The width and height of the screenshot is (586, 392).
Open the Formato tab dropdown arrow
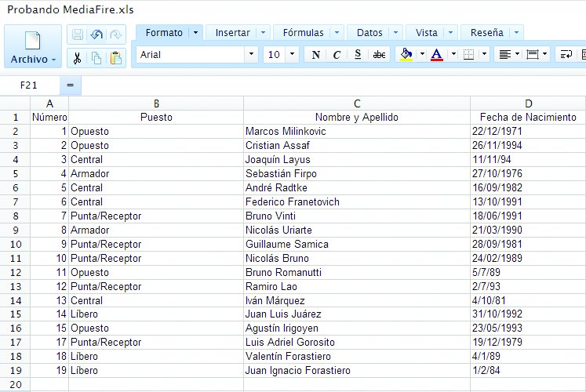[195, 33]
